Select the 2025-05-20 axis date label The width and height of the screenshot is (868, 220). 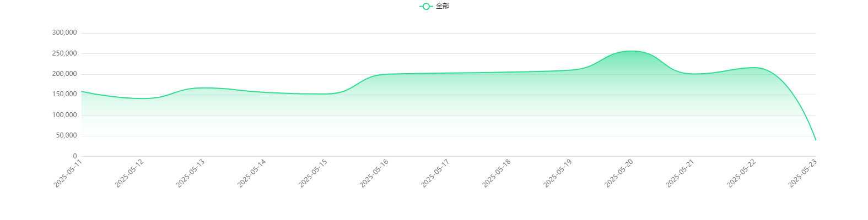(618, 173)
